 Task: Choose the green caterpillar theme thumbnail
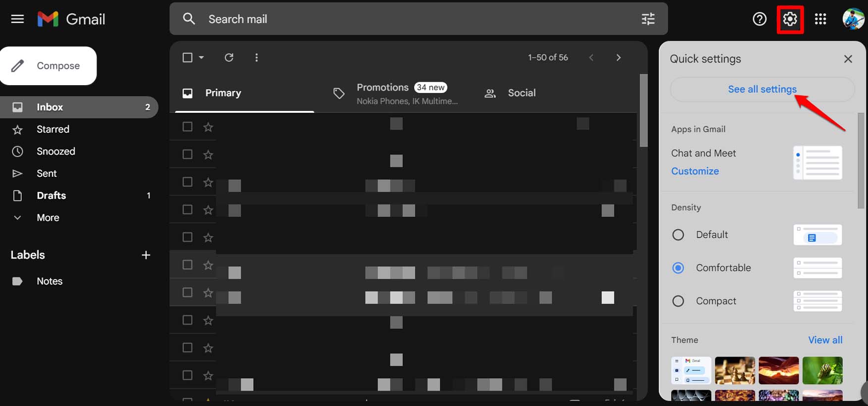click(822, 370)
